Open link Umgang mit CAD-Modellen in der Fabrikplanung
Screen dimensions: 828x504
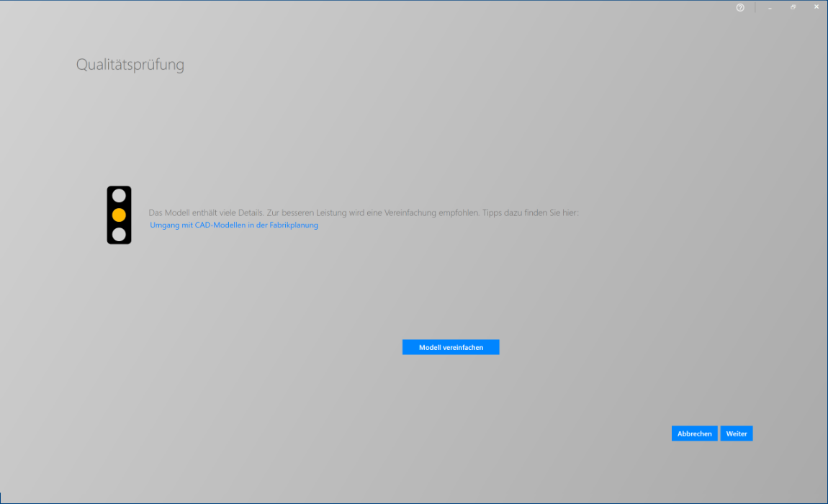click(234, 225)
